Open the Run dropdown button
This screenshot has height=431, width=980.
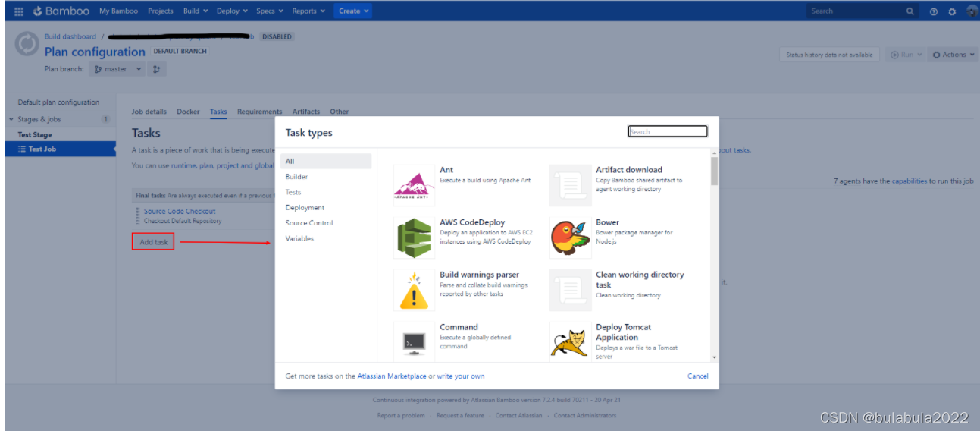pyautogui.click(x=906, y=55)
